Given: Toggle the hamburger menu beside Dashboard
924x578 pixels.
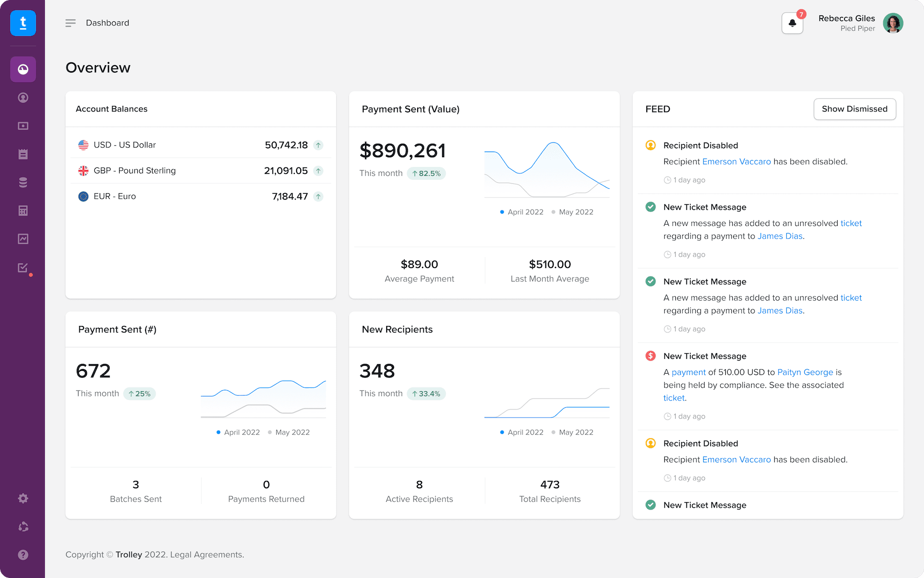Looking at the screenshot, I should pyautogui.click(x=70, y=23).
